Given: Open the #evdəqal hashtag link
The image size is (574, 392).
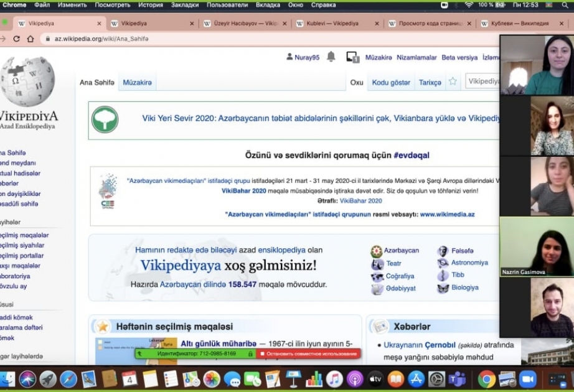Looking at the screenshot, I should click(411, 155).
